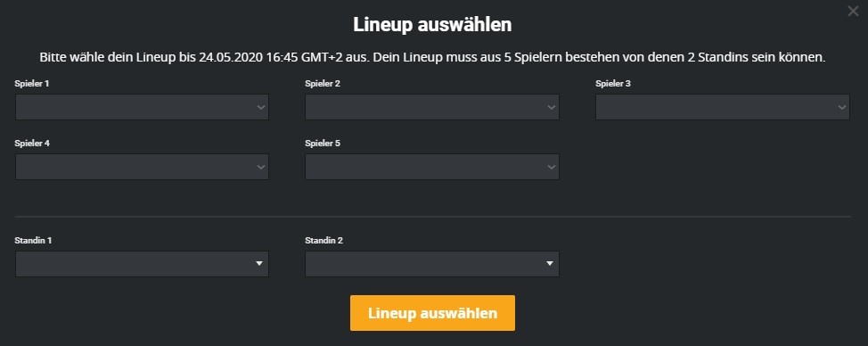Click the chevron arrow in Spieler 4 field

pyautogui.click(x=261, y=167)
